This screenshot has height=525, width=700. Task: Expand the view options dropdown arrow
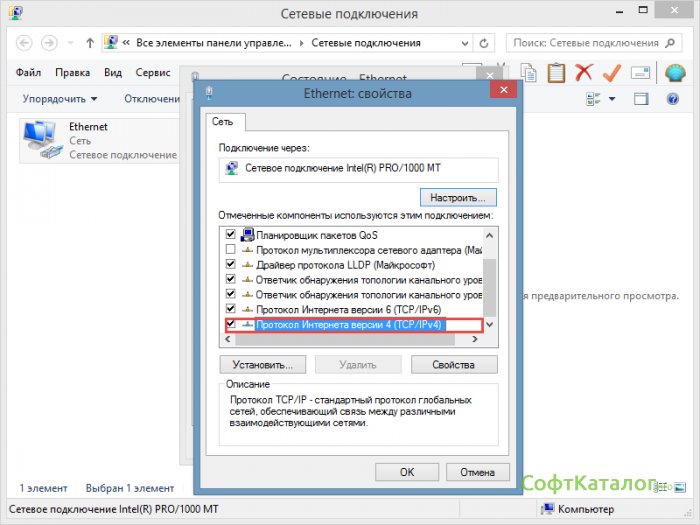pos(612,99)
